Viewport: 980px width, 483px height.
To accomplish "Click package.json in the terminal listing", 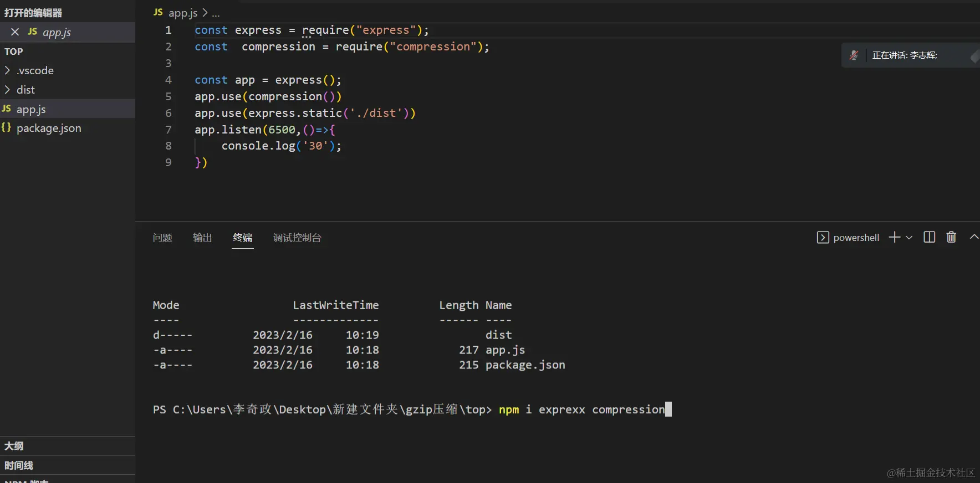I will (x=525, y=365).
